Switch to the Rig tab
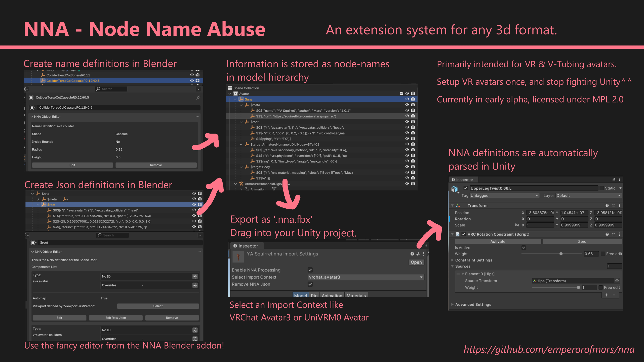This screenshot has width=644, height=362. [x=314, y=296]
